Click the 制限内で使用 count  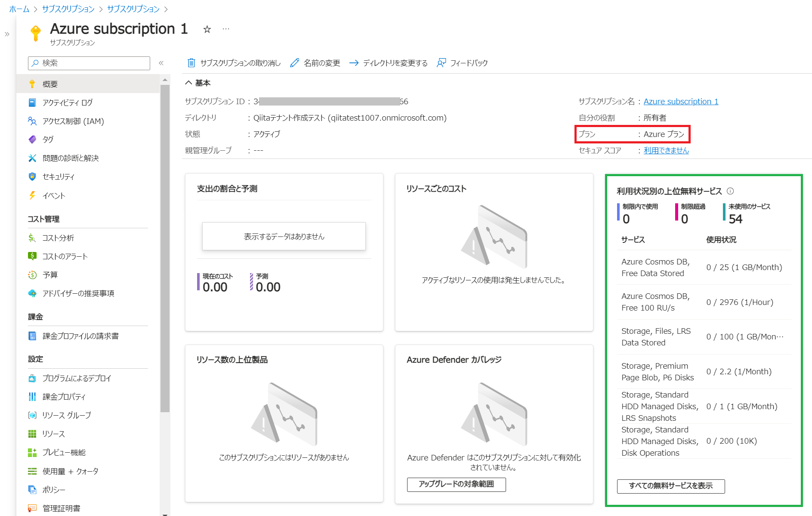click(626, 219)
